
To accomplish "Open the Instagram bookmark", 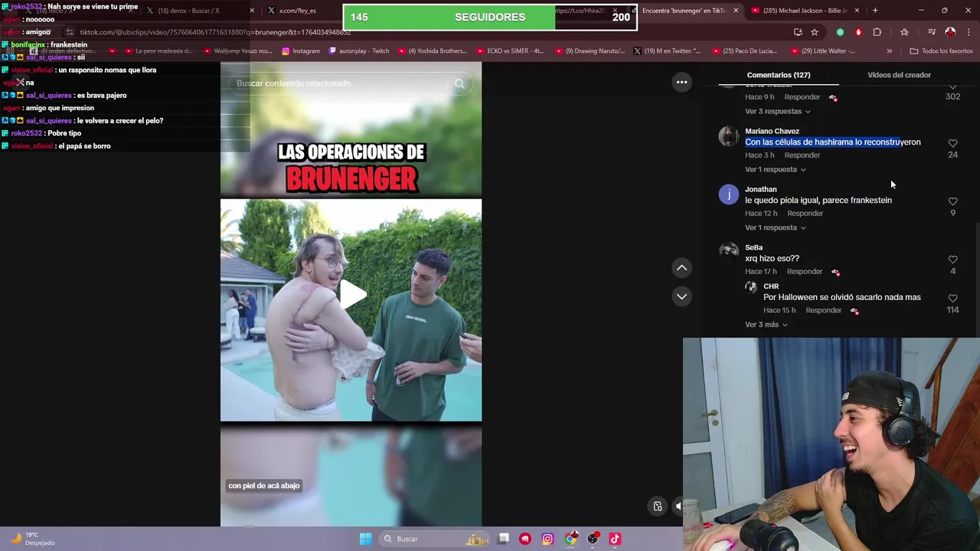I will coord(301,51).
